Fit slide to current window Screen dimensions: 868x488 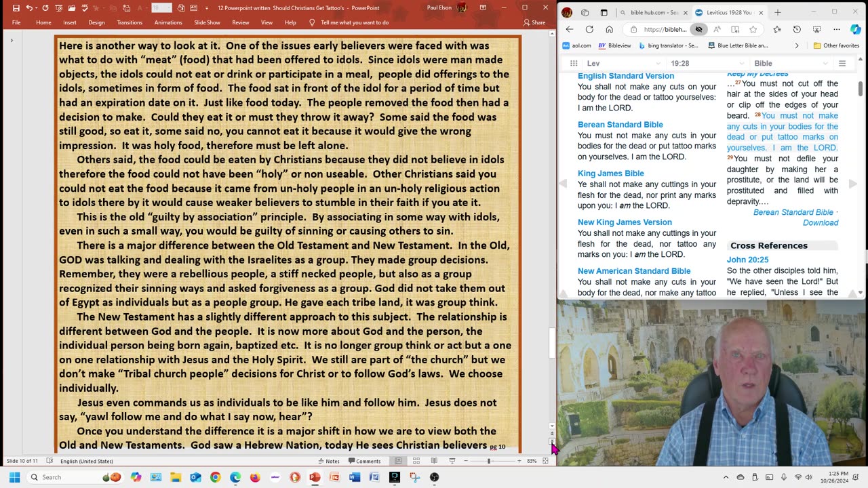point(545,461)
